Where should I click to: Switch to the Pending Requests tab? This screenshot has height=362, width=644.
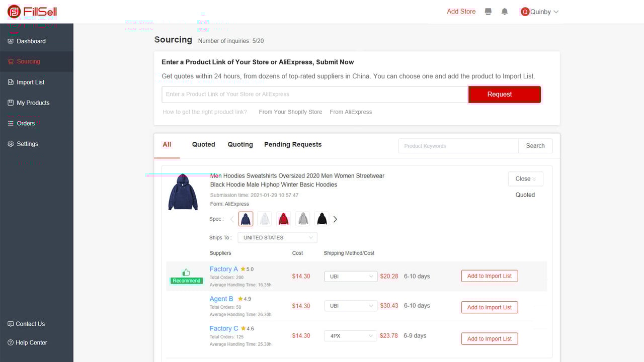293,144
